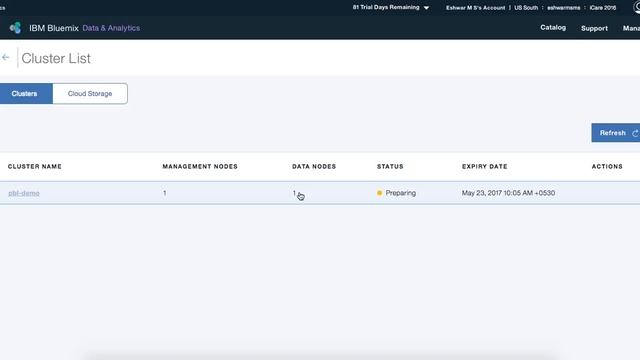
Task: Open the pbl-demo cluster link
Action: (x=24, y=193)
